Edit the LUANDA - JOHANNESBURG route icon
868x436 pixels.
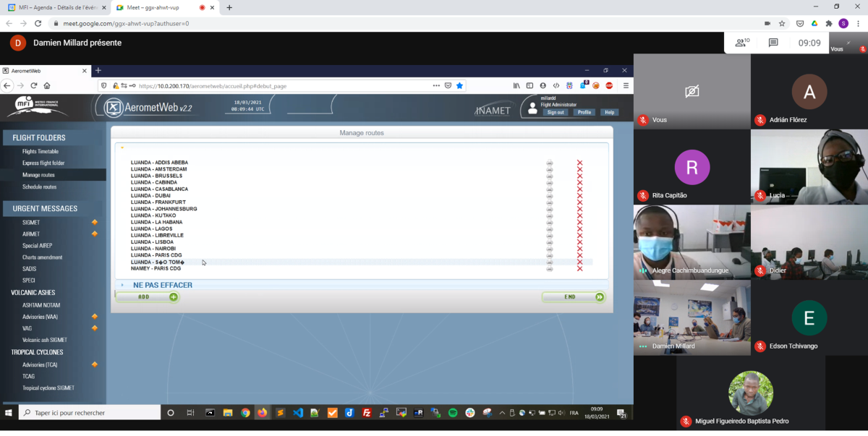pyautogui.click(x=550, y=209)
